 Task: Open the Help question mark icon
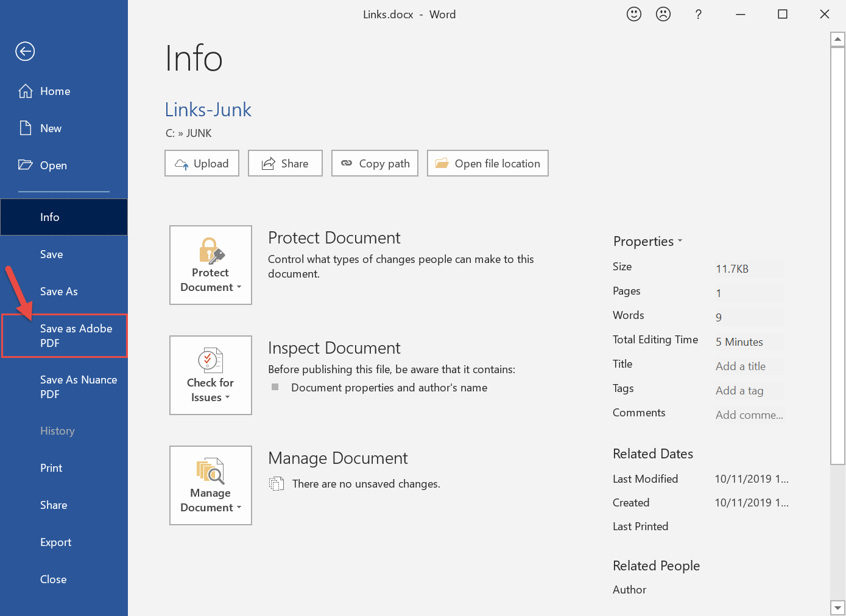[698, 15]
